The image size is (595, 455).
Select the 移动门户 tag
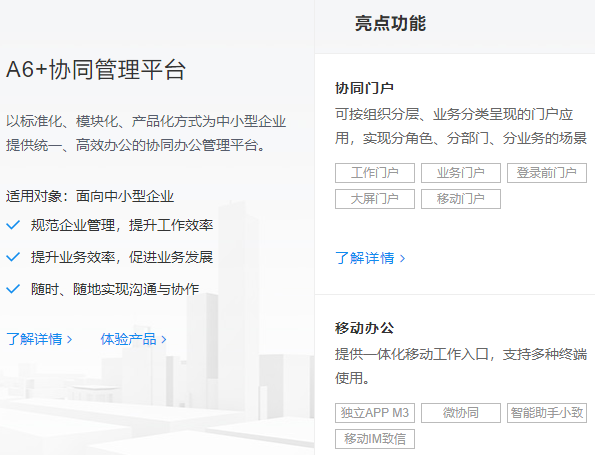461,199
